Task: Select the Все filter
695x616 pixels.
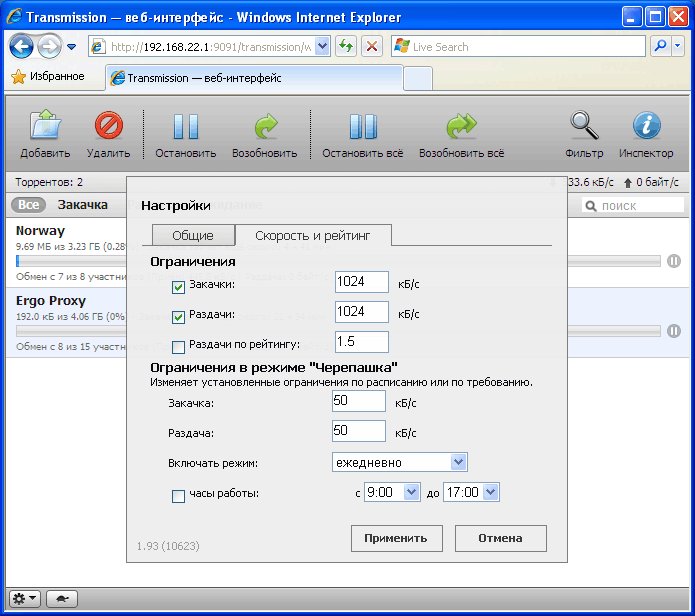Action: [28, 205]
